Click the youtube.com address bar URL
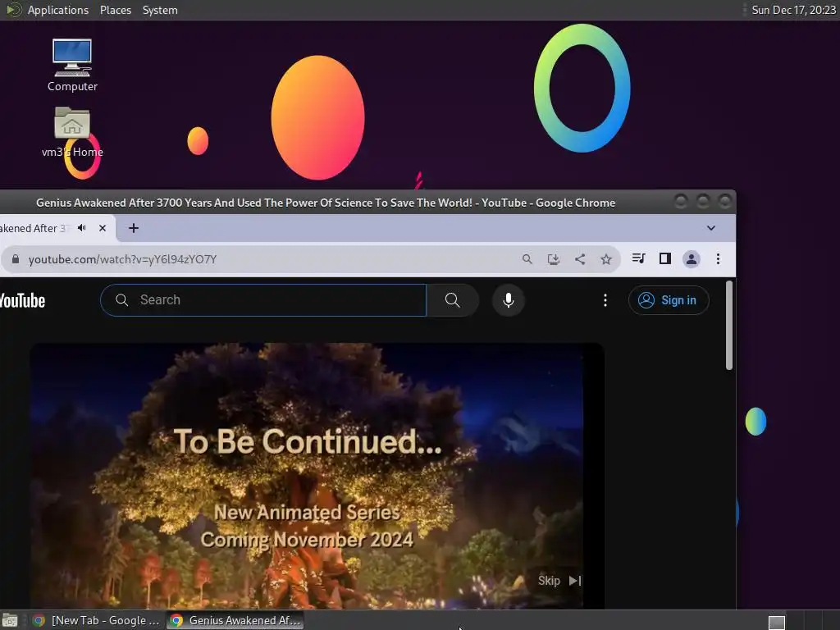The image size is (840, 630). 122,259
